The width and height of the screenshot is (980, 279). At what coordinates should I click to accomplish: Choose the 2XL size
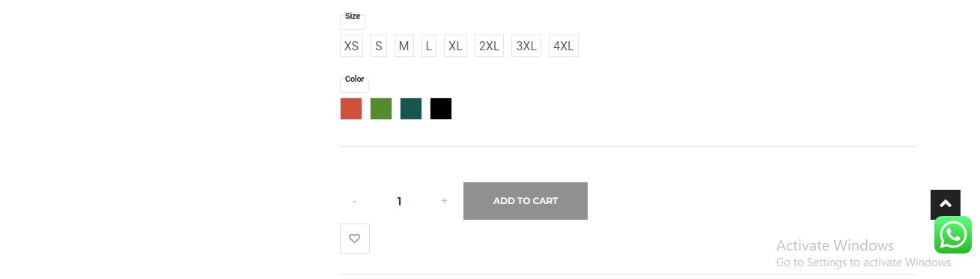click(x=489, y=46)
